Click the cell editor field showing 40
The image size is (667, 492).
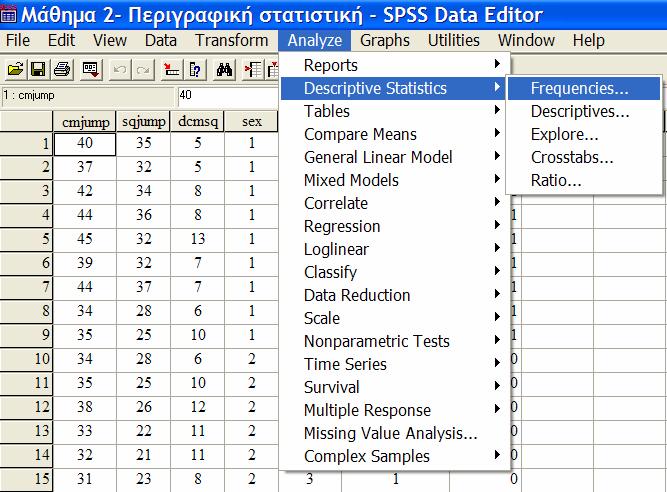tap(228, 96)
